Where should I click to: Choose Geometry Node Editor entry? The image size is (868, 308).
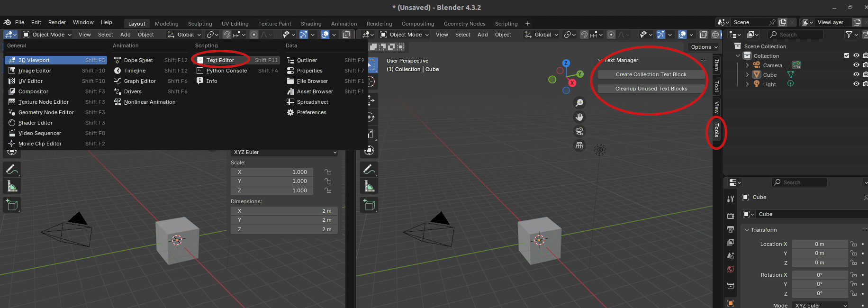pos(56,112)
